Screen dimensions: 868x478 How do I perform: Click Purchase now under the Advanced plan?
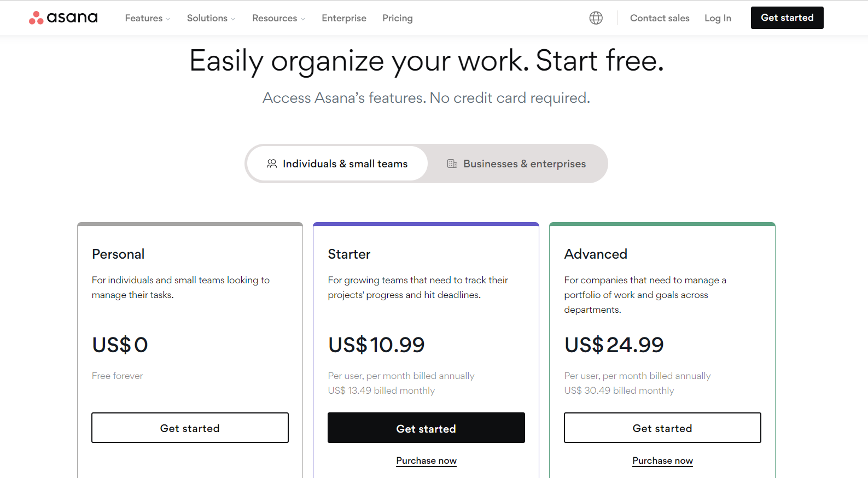pyautogui.click(x=662, y=460)
